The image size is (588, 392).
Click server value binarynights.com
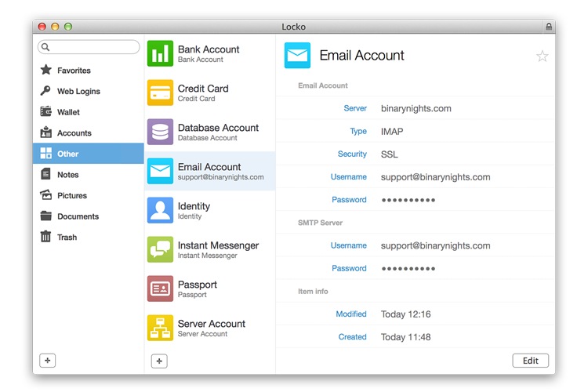[x=416, y=108]
